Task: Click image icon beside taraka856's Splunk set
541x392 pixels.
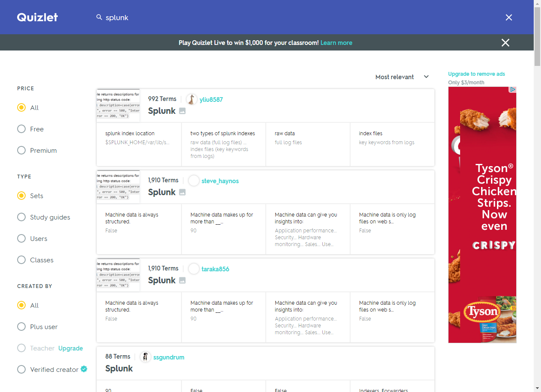Action: 182,280
